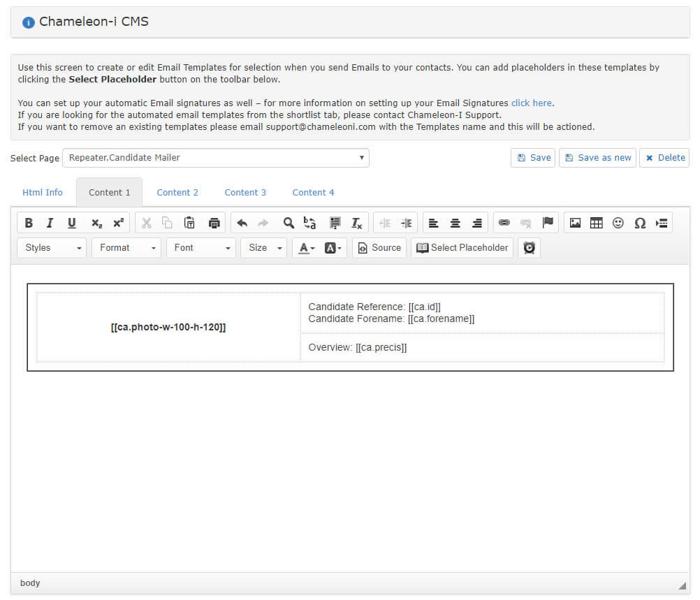
Task: Click the undo arrow icon
Action: (242, 224)
